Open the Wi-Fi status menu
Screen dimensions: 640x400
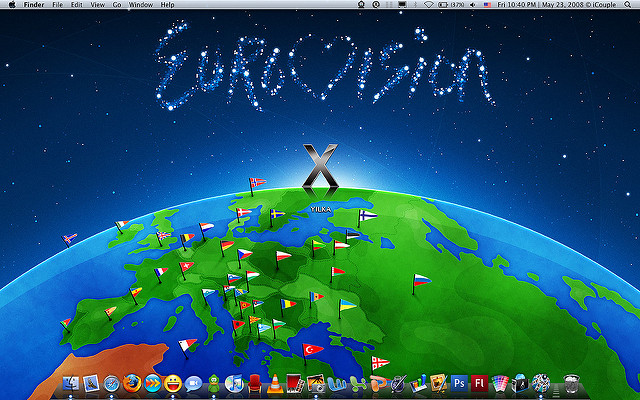pyautogui.click(x=428, y=5)
